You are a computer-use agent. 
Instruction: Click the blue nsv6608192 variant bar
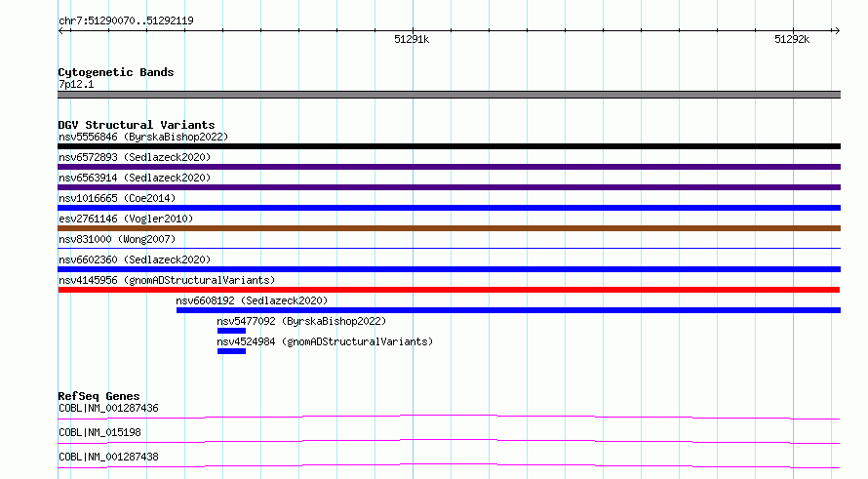coord(508,310)
